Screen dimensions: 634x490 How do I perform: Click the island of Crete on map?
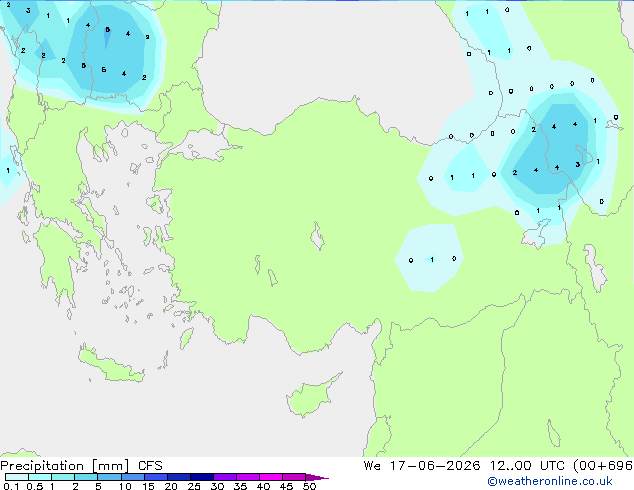tap(110, 365)
